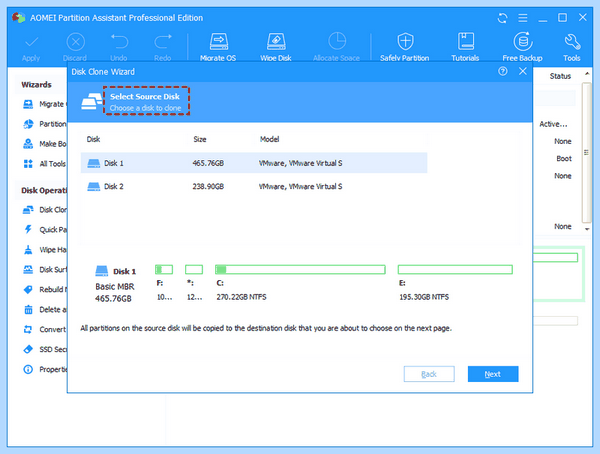Click the Redo arrow icon
Image resolution: width=600 pixels, height=454 pixels.
point(163,42)
